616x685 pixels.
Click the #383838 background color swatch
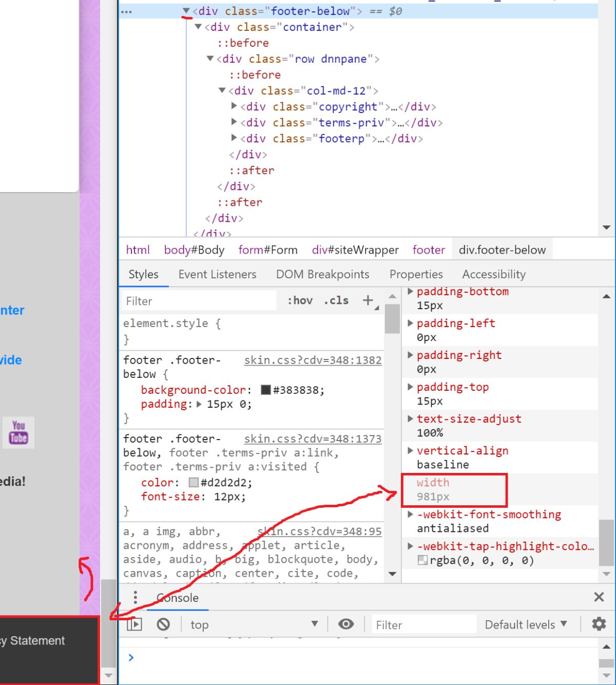(x=266, y=390)
